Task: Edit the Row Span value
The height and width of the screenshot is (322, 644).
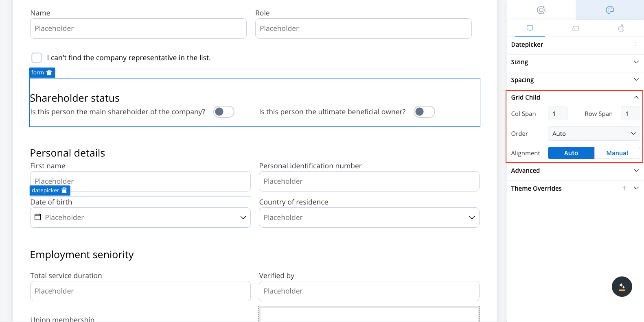Action: [x=630, y=114]
